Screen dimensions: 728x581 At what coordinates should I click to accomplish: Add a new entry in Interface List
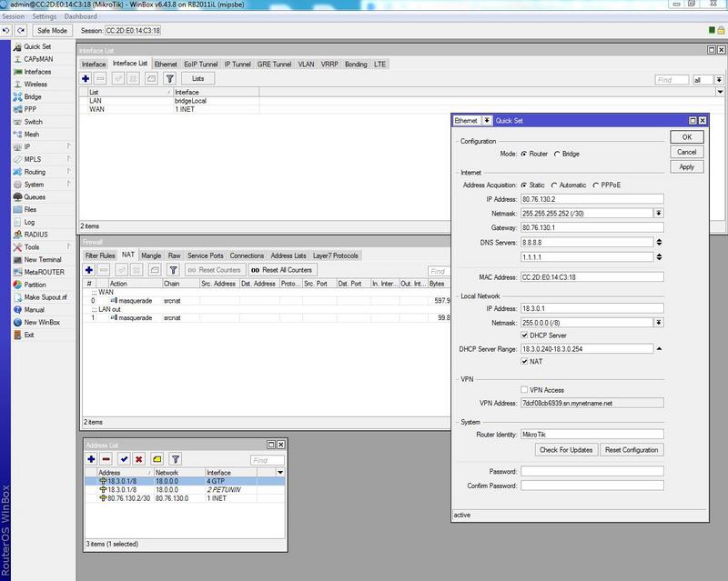click(86, 79)
